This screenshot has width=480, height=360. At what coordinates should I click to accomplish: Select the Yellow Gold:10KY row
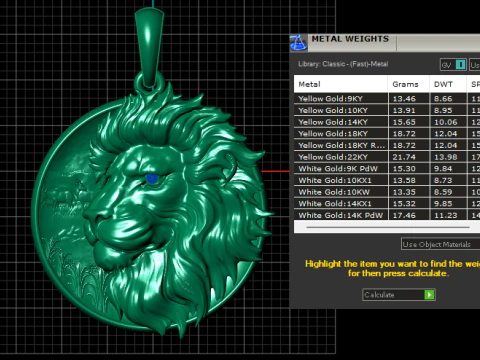(x=387, y=110)
